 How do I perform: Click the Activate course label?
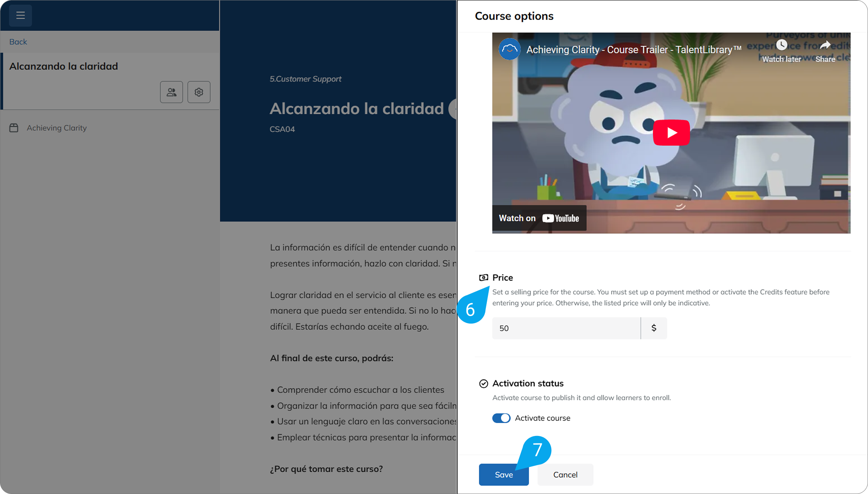pyautogui.click(x=543, y=418)
